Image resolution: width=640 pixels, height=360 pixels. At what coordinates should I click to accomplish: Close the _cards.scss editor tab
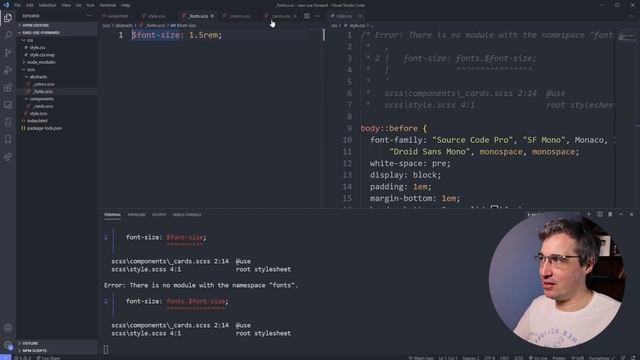[x=295, y=16]
